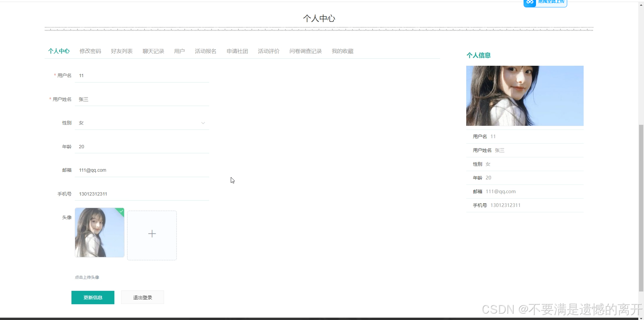Click the 个人信息 heading
The image size is (644, 320).
coord(479,55)
